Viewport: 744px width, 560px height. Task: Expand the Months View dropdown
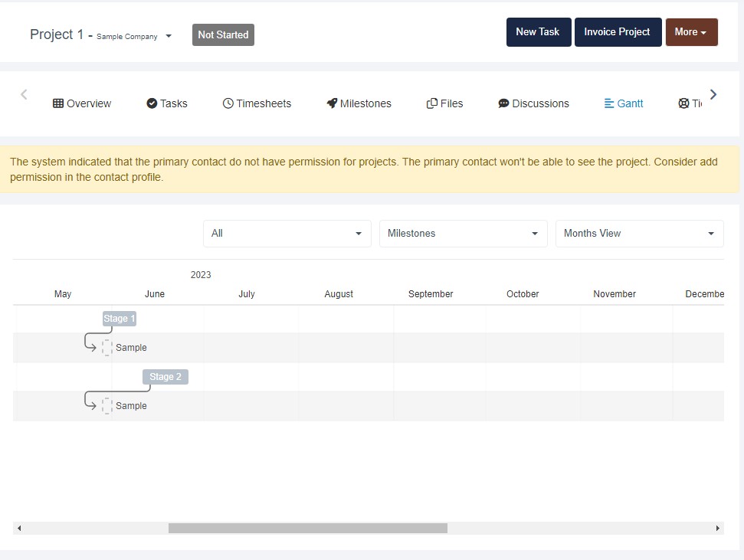point(639,234)
